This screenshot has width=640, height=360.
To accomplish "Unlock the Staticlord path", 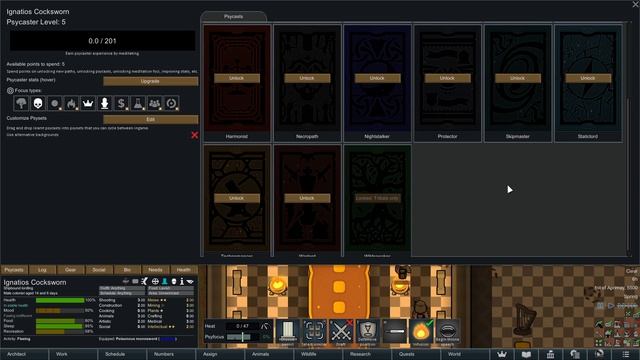I will [588, 78].
